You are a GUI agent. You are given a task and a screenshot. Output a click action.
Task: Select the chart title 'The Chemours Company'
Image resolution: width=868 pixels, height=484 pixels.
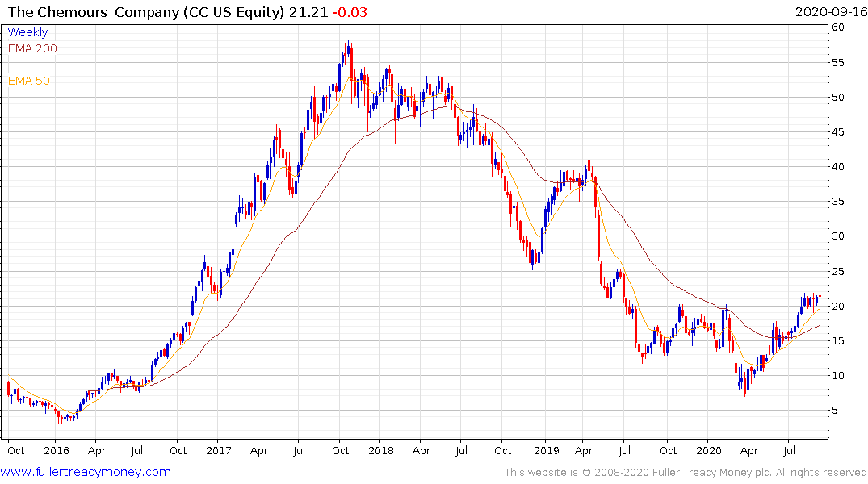(x=94, y=11)
